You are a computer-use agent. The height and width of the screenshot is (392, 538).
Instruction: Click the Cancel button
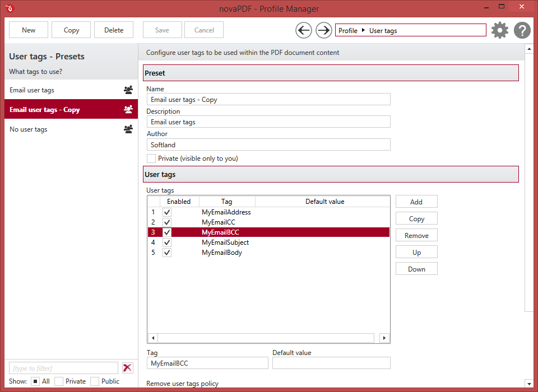204,30
